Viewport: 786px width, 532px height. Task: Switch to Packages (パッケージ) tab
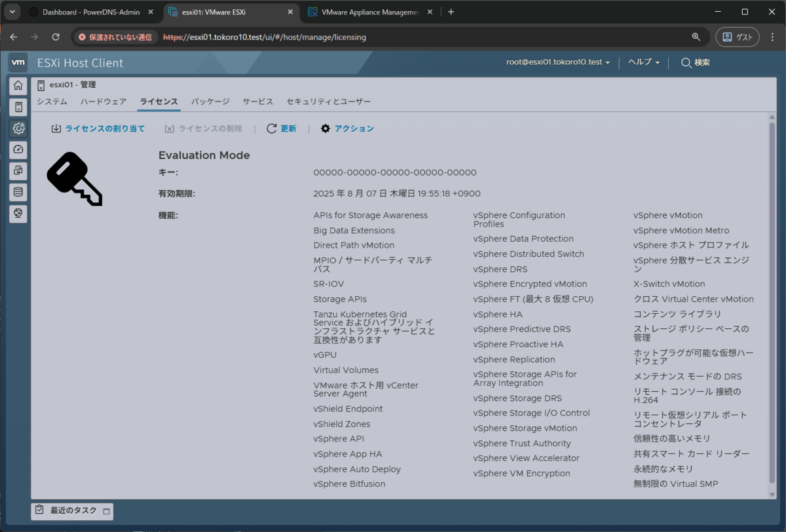pos(210,102)
